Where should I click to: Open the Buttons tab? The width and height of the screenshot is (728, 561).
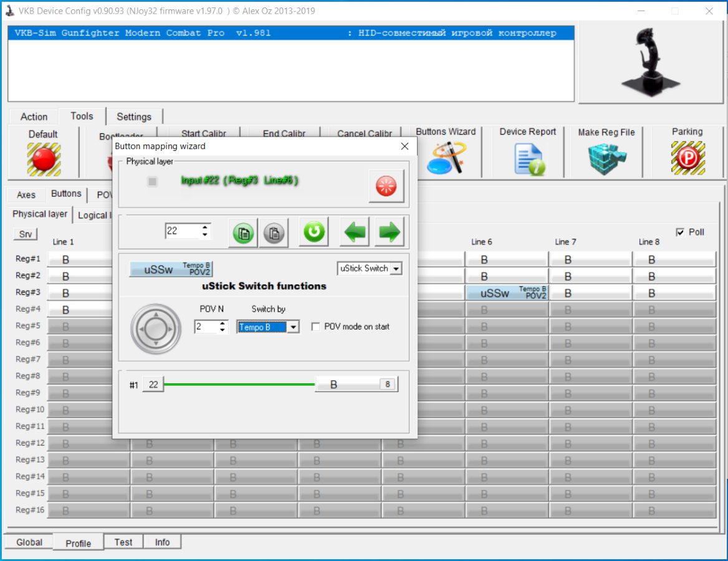[x=66, y=194]
